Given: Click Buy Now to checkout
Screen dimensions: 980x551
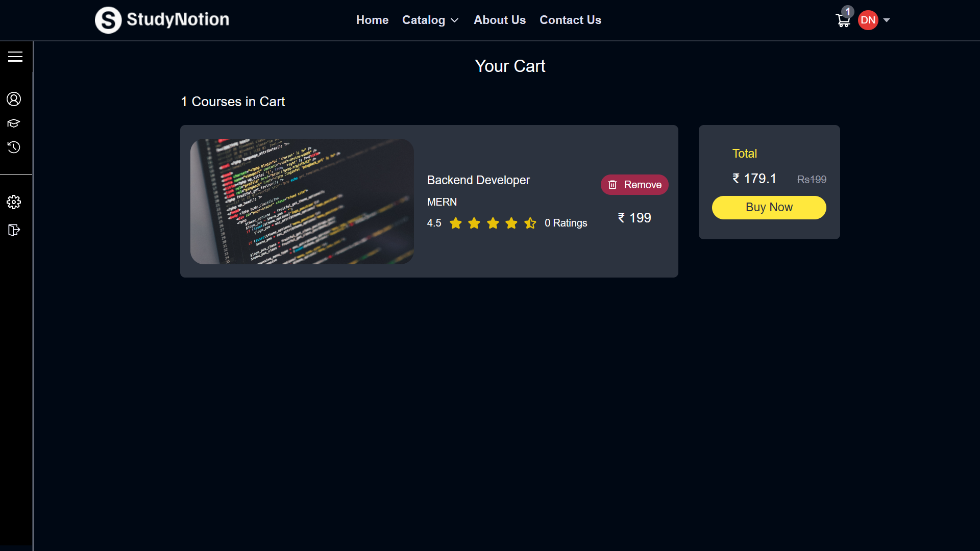Looking at the screenshot, I should click(x=769, y=207).
